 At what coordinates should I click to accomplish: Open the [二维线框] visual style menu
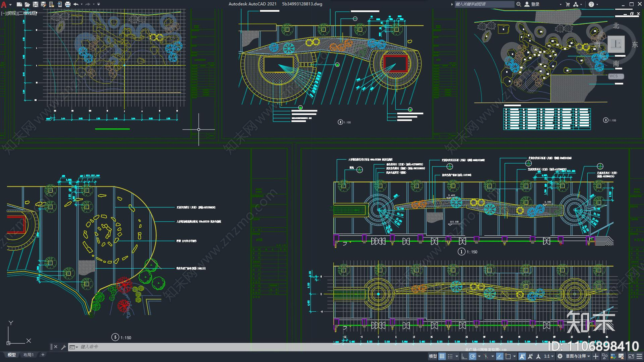(28, 13)
